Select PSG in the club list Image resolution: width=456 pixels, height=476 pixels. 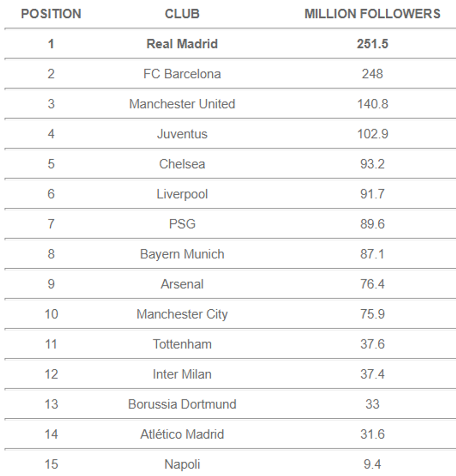(182, 224)
